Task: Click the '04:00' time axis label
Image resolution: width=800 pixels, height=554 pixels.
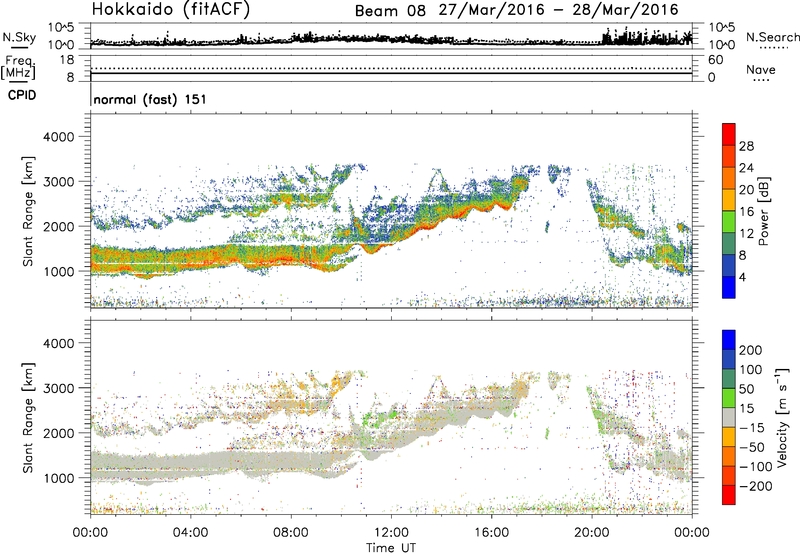Action: coord(190,533)
